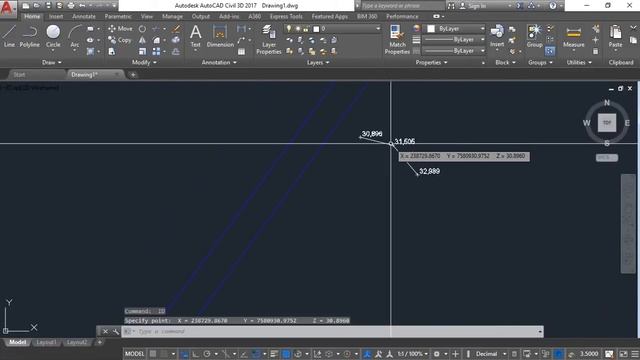Open the Parametric ribbon tab
The height and width of the screenshot is (360, 640).
coord(118,16)
